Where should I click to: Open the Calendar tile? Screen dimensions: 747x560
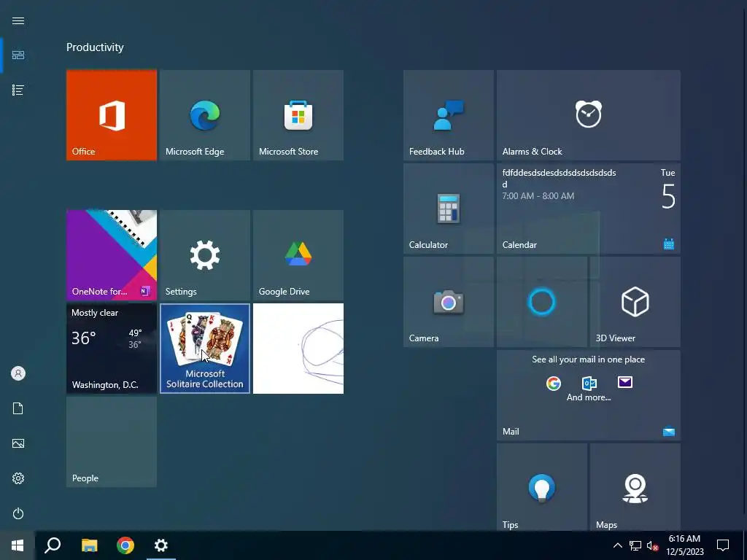(x=589, y=209)
